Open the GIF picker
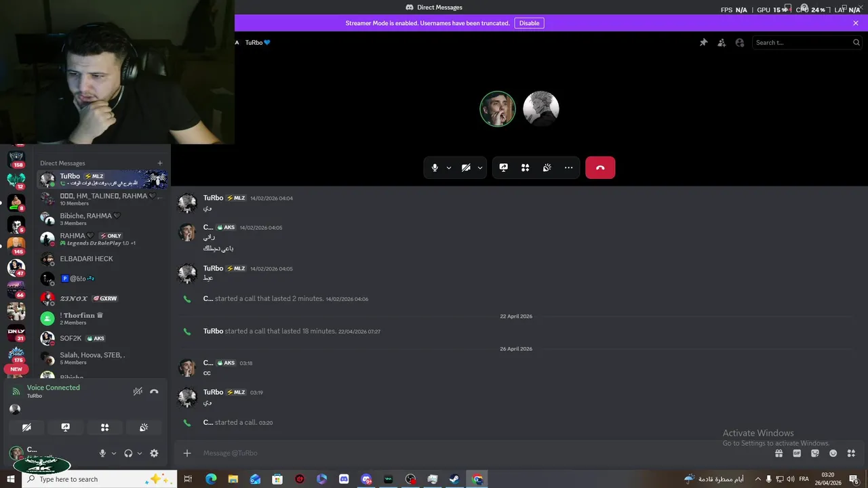The height and width of the screenshot is (488, 868). (797, 453)
